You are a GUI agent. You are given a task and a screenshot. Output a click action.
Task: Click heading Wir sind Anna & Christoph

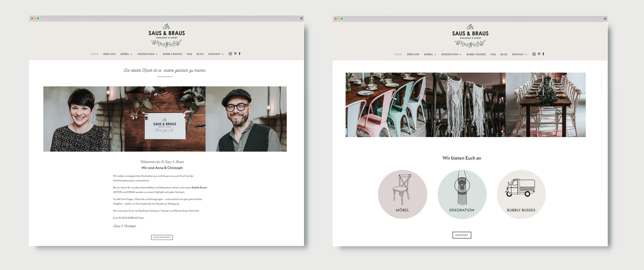162,168
